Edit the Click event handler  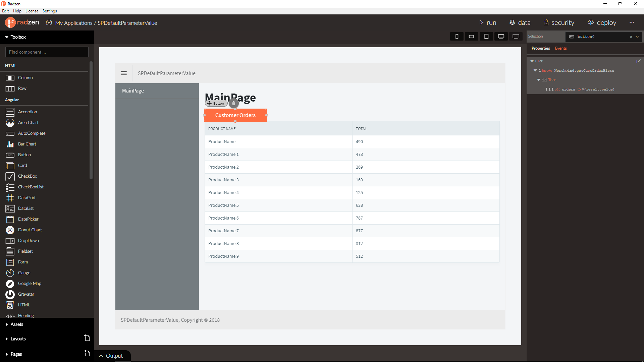(x=639, y=61)
